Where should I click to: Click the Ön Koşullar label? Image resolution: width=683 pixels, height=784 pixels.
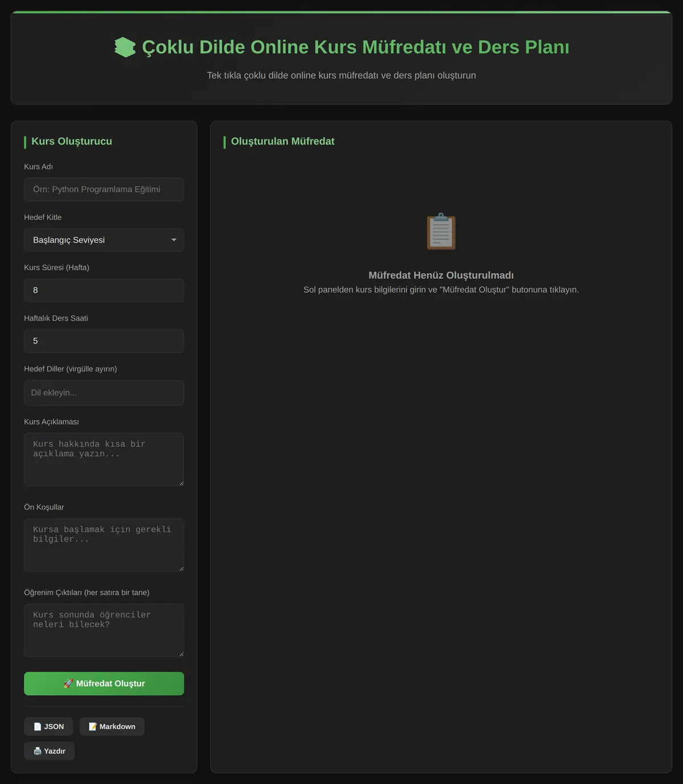point(44,507)
